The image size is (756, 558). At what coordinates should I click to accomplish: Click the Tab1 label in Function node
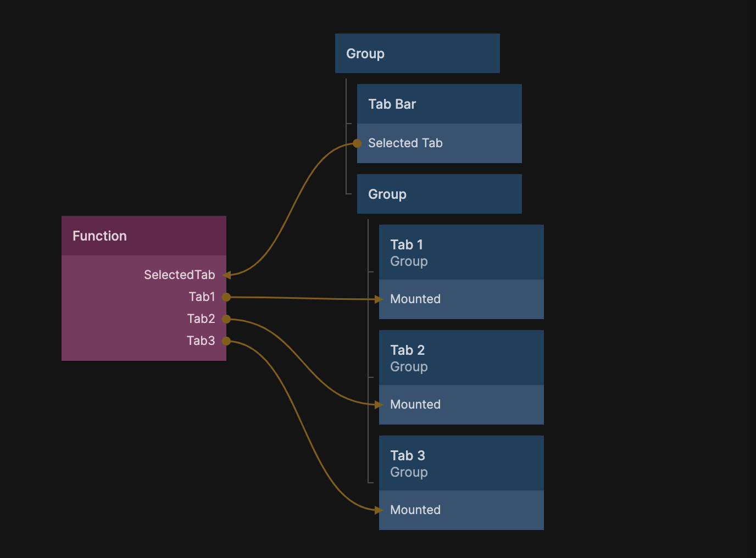202,297
